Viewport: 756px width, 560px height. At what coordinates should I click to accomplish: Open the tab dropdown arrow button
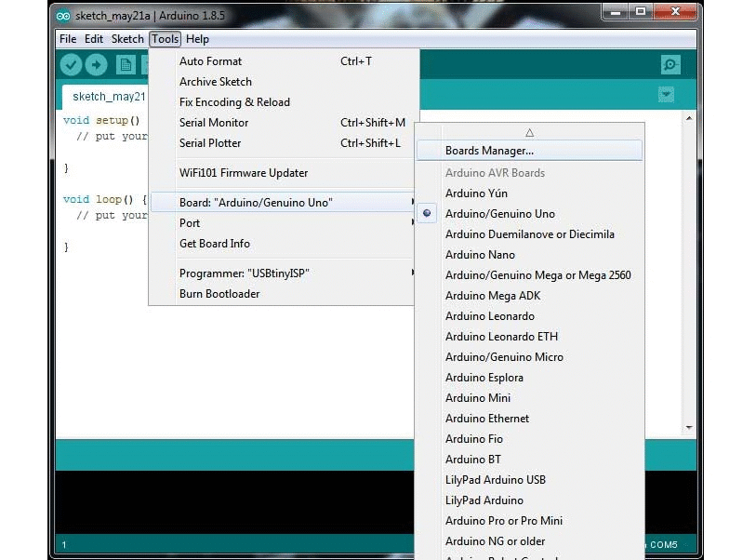pyautogui.click(x=667, y=94)
